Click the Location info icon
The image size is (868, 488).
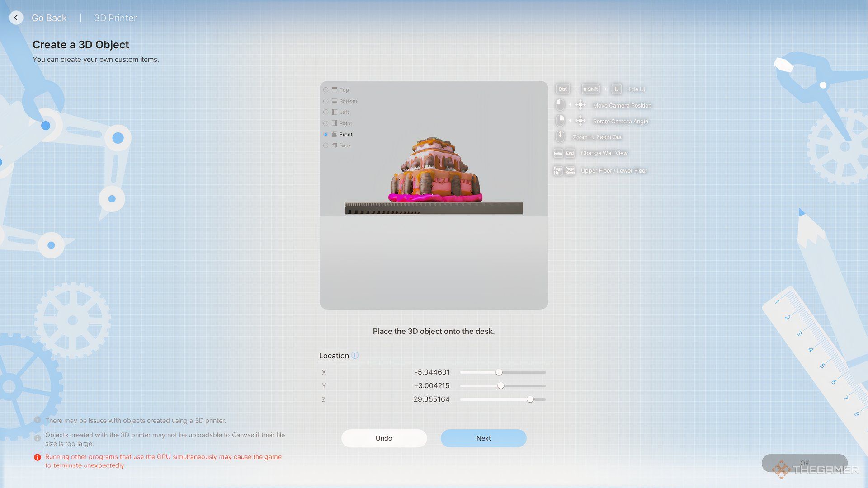[355, 356]
